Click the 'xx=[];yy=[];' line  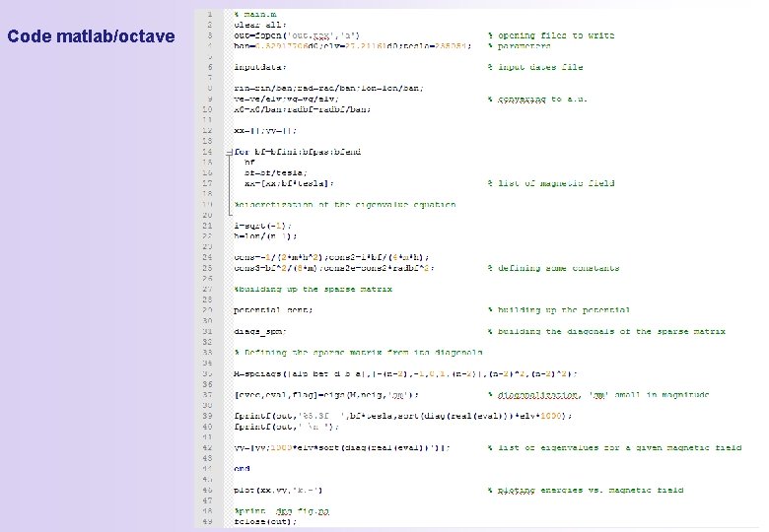265,131
